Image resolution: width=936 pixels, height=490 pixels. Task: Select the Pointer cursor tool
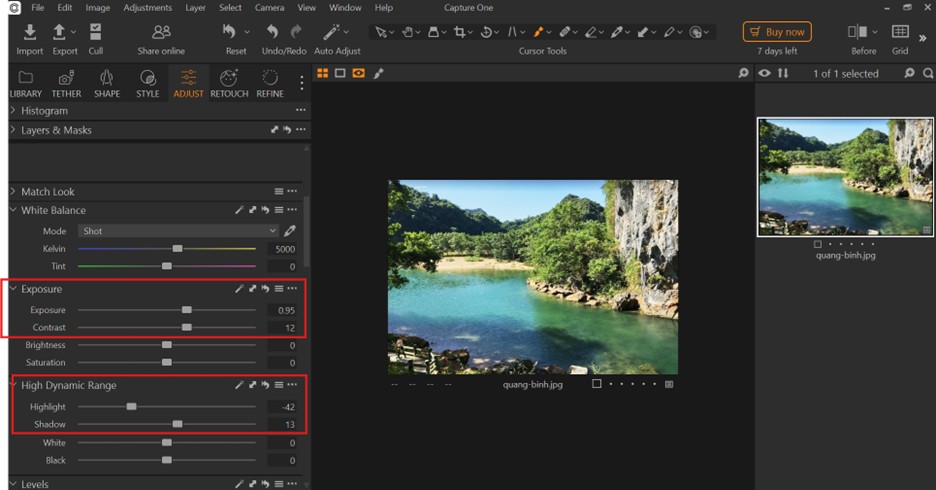point(381,32)
